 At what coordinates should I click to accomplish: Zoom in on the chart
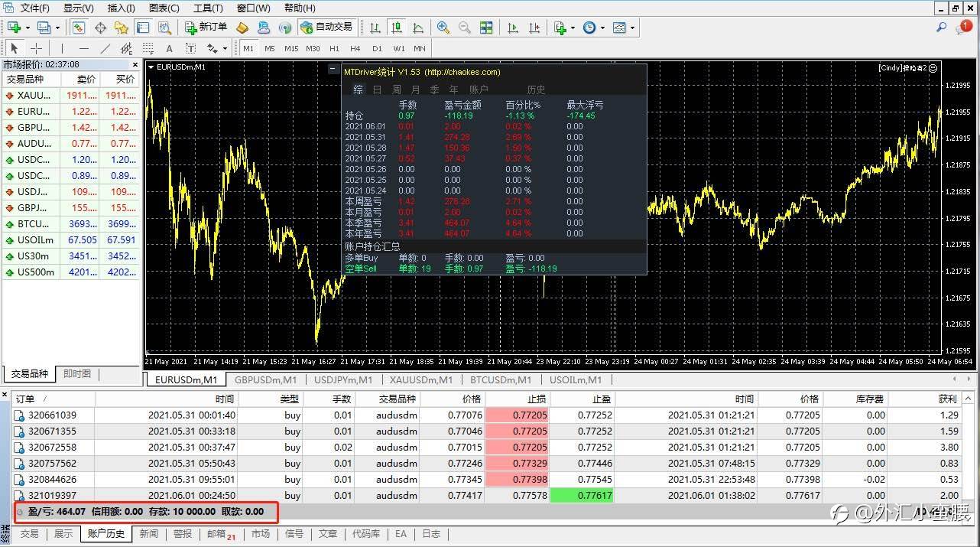coord(443,28)
